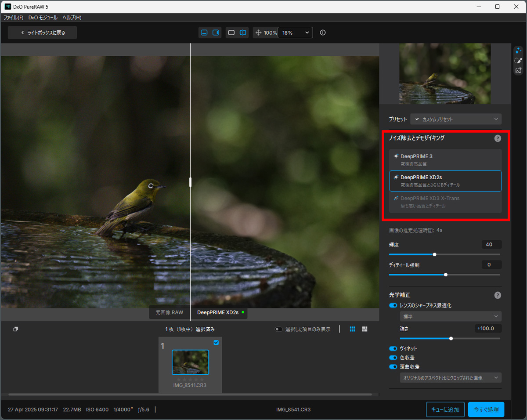Click the 1/4000" shutter speed text
Viewport: 527px width, 420px height.
(123, 409)
